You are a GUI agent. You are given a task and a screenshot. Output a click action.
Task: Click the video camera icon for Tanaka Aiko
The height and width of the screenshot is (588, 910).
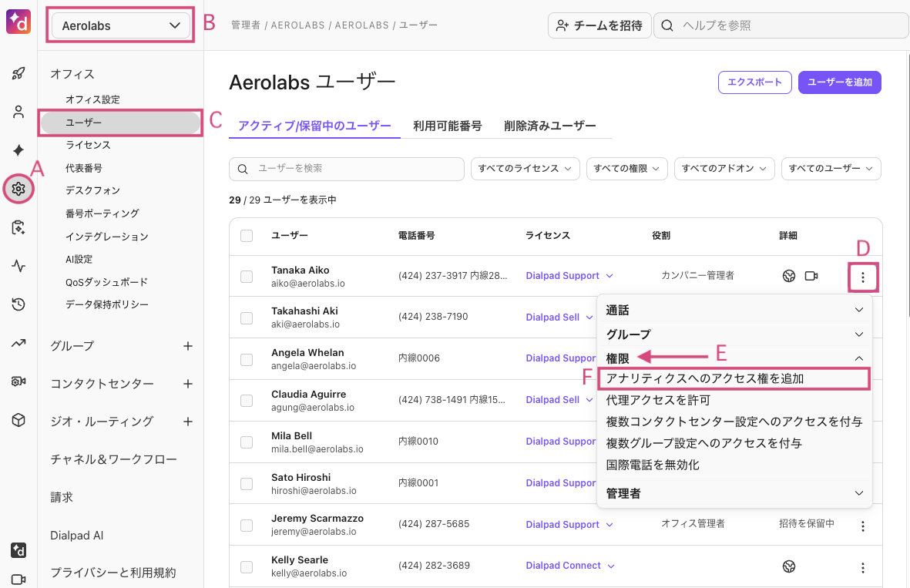point(811,275)
